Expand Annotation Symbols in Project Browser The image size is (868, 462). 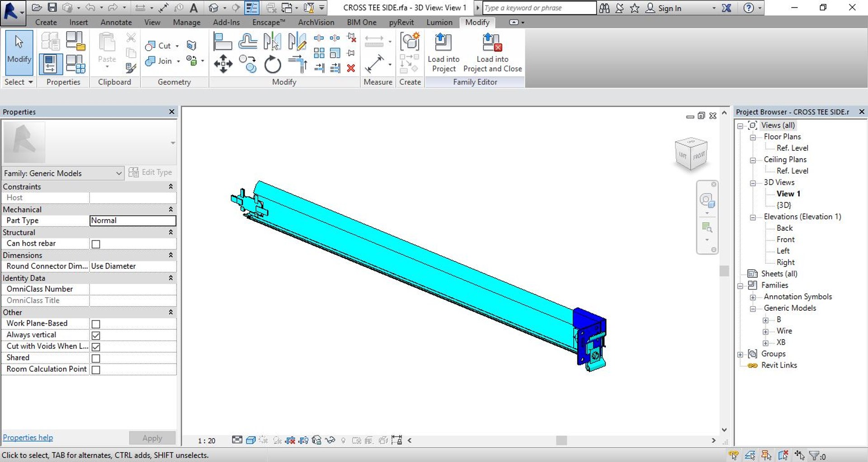pyautogui.click(x=753, y=297)
